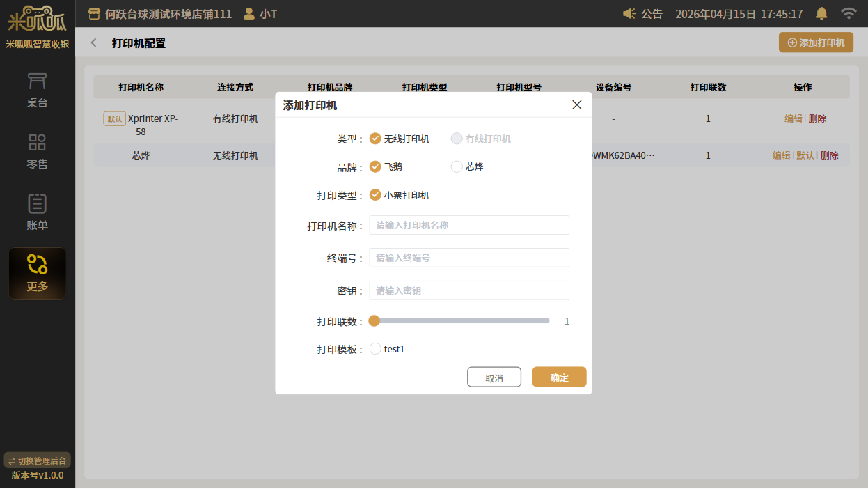
Task: Open the 零售 retail section icon
Action: (37, 143)
